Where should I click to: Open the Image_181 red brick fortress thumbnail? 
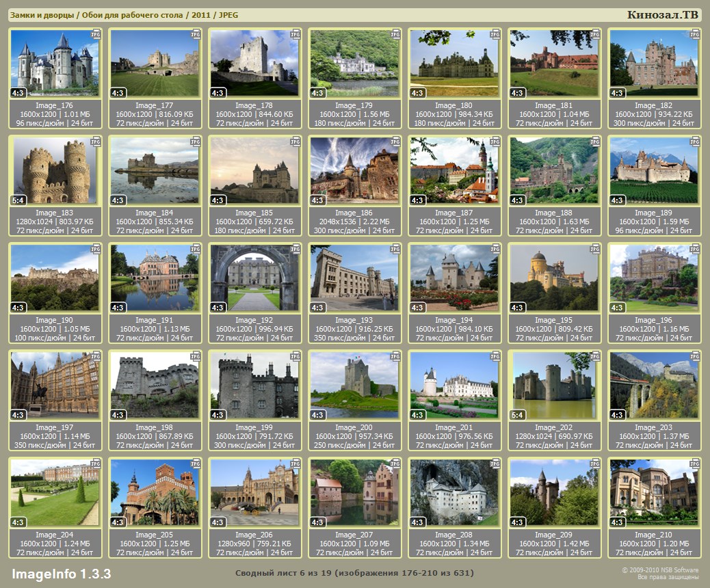click(554, 63)
